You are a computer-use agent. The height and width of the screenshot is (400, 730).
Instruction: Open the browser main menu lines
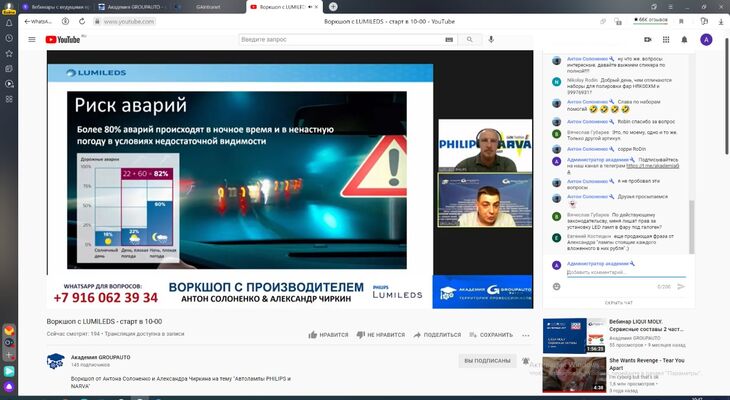(x=670, y=7)
